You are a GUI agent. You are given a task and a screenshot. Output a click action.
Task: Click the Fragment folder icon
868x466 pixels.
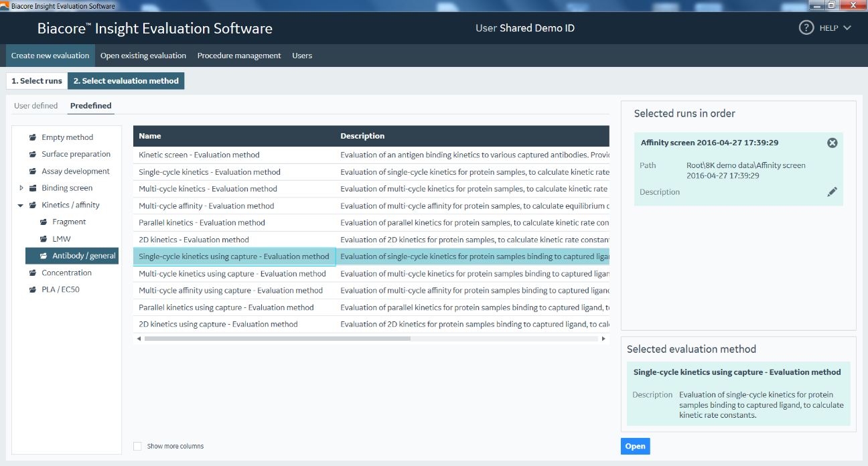[44, 222]
